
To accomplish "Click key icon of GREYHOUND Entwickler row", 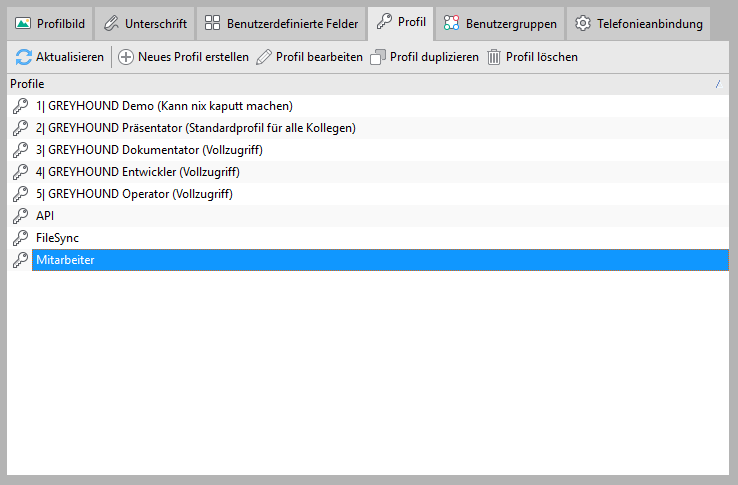I will (20, 172).
